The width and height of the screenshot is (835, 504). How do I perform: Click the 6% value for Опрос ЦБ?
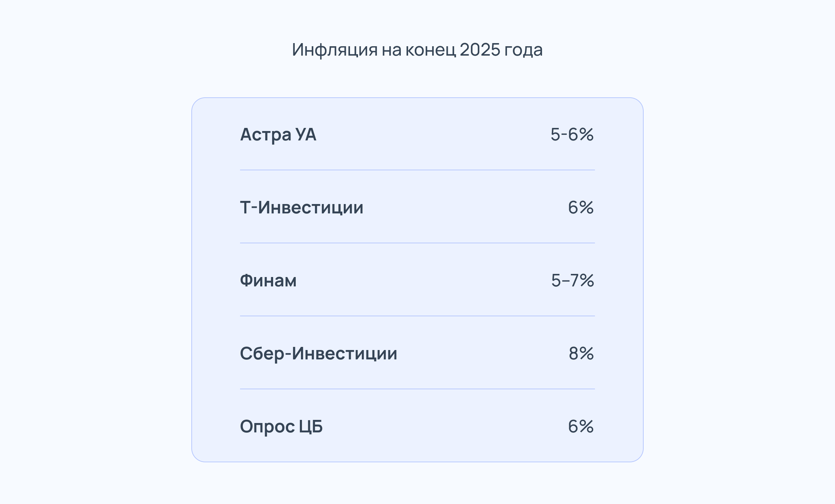pos(581,426)
